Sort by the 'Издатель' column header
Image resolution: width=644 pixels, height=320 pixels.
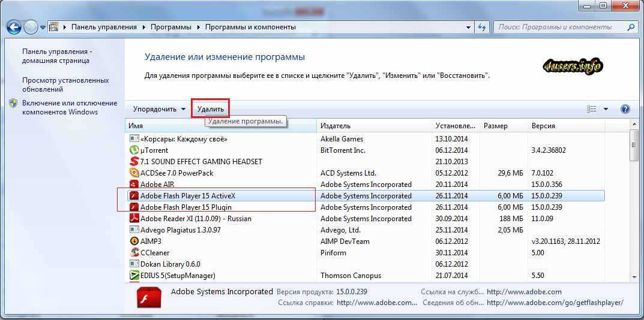point(374,126)
